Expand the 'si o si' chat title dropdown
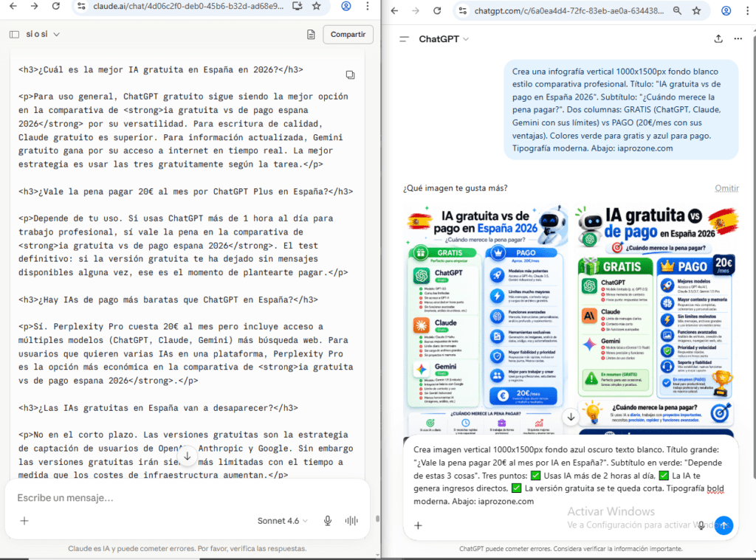This screenshot has width=756, height=560. click(43, 34)
